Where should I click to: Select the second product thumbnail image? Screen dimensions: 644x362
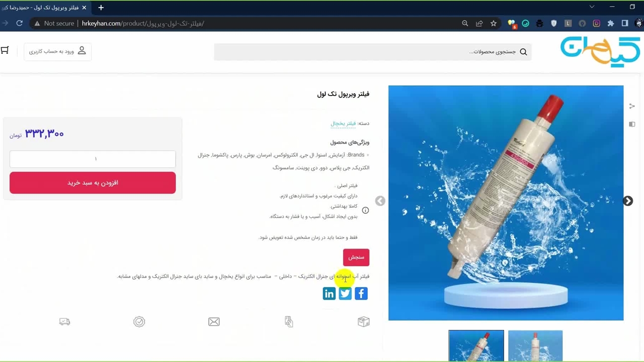[535, 346]
